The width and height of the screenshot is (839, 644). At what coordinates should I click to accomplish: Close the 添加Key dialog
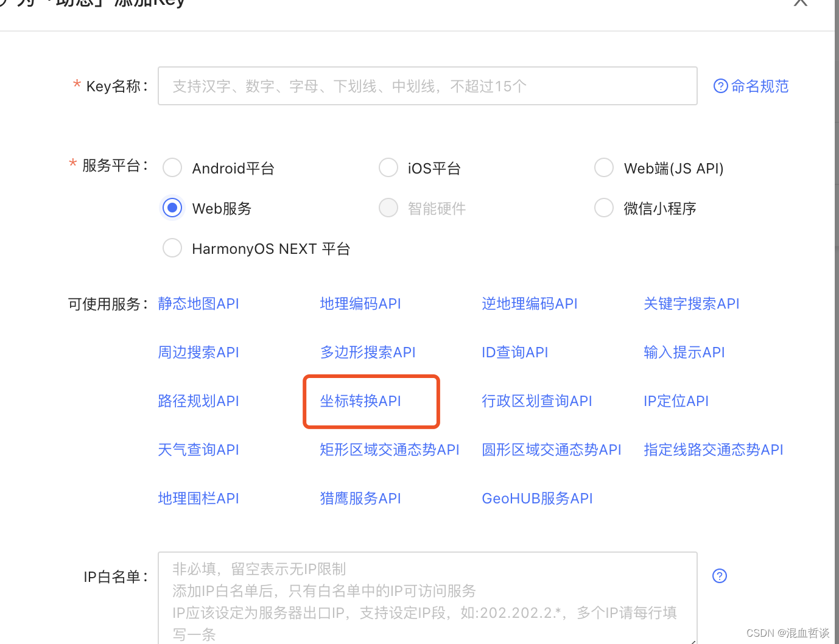point(800,3)
